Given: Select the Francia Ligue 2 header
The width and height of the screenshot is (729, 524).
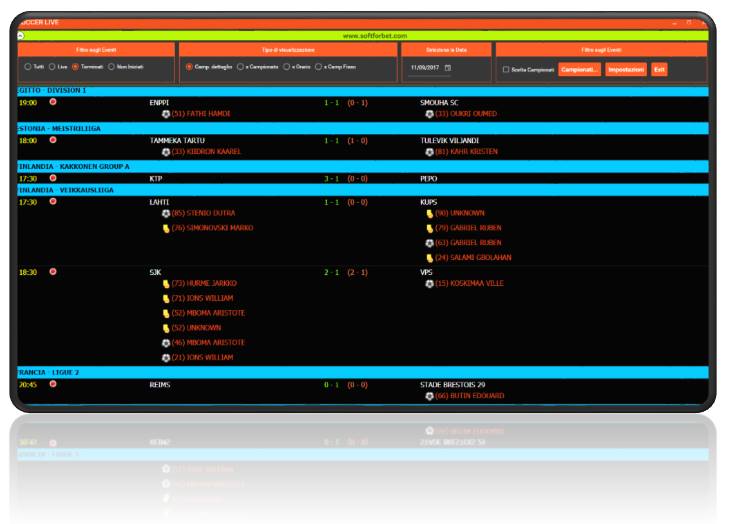Looking at the screenshot, I should pyautogui.click(x=363, y=372).
